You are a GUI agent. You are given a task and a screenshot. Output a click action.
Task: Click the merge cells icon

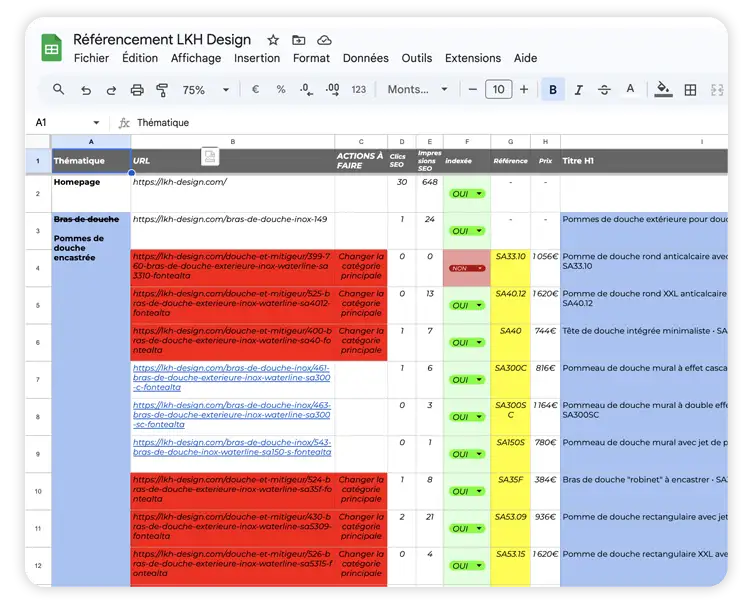tap(717, 89)
